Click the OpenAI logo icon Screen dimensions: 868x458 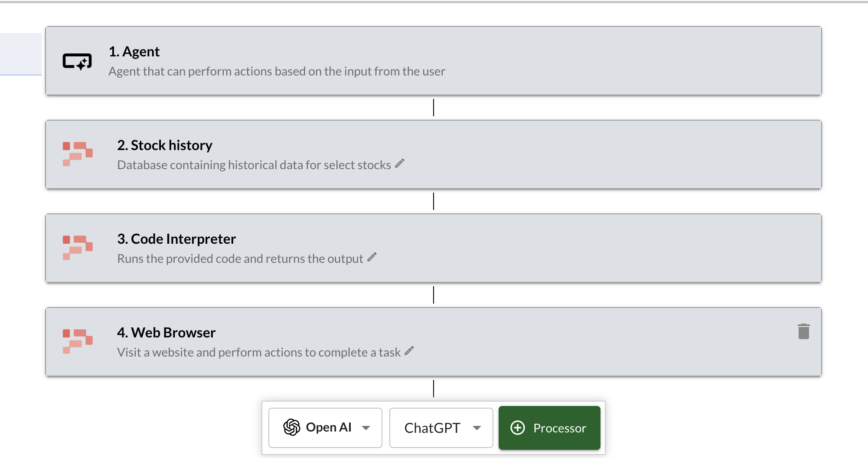pos(292,428)
